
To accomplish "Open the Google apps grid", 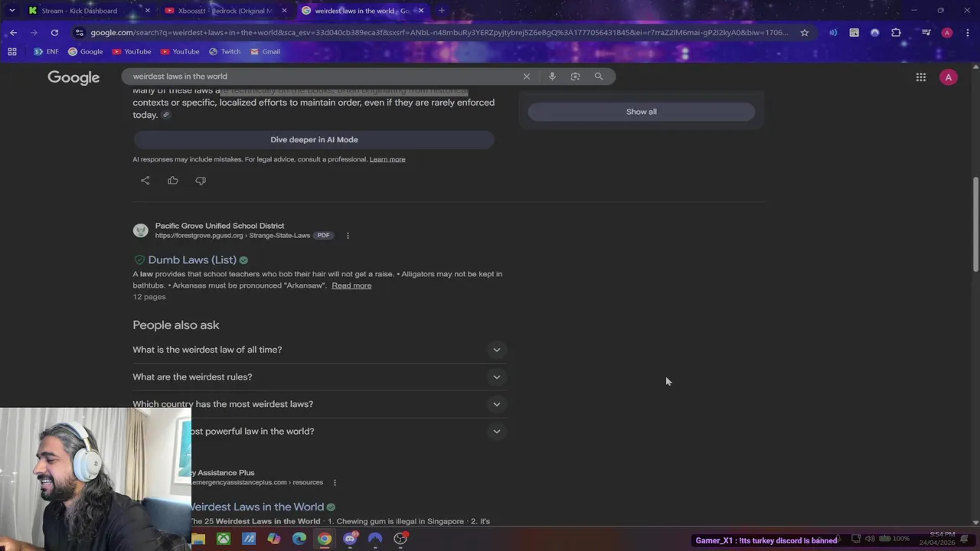I will click(x=921, y=77).
